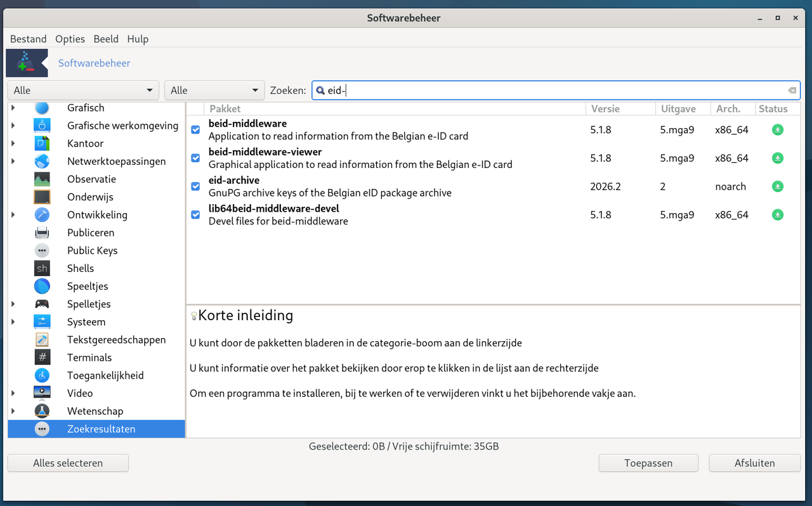Click the Softwarebeheer application logo

click(x=27, y=63)
